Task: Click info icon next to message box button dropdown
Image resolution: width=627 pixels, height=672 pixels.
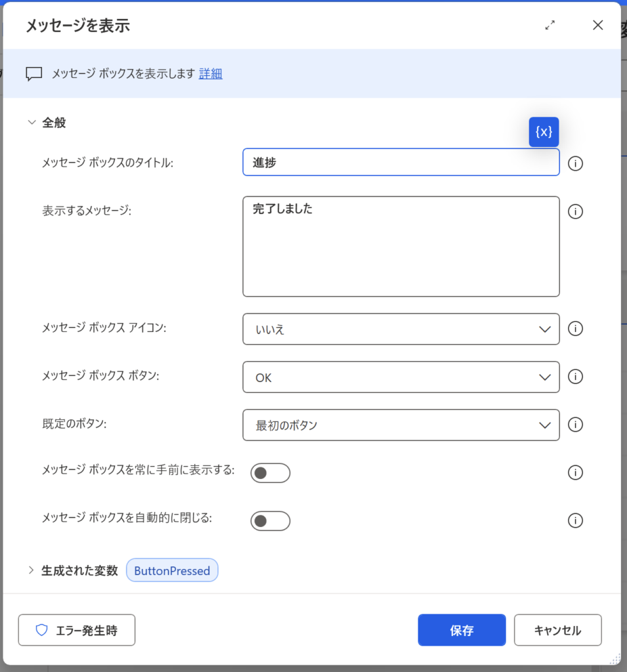Action: [x=575, y=377]
